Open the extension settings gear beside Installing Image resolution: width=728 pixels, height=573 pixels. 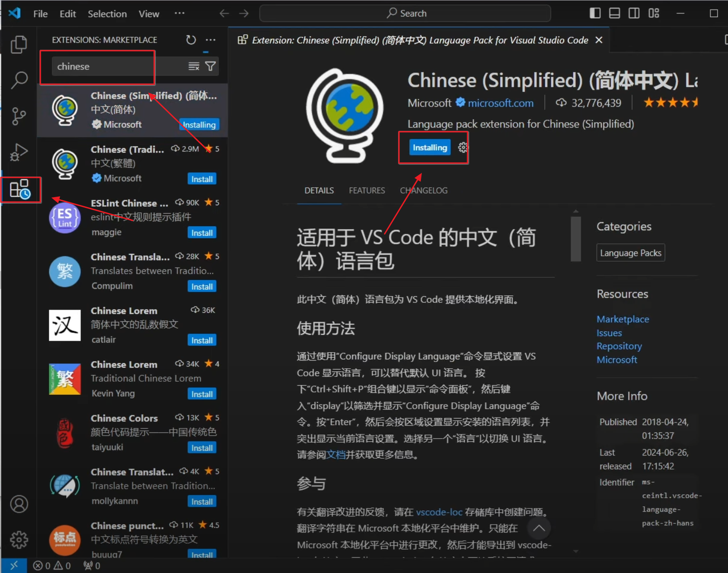click(463, 147)
